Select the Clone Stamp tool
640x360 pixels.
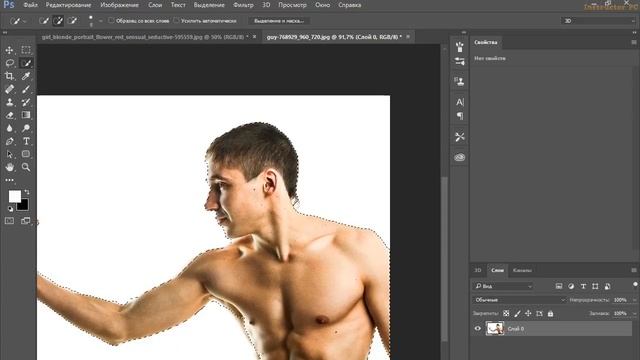click(9, 102)
